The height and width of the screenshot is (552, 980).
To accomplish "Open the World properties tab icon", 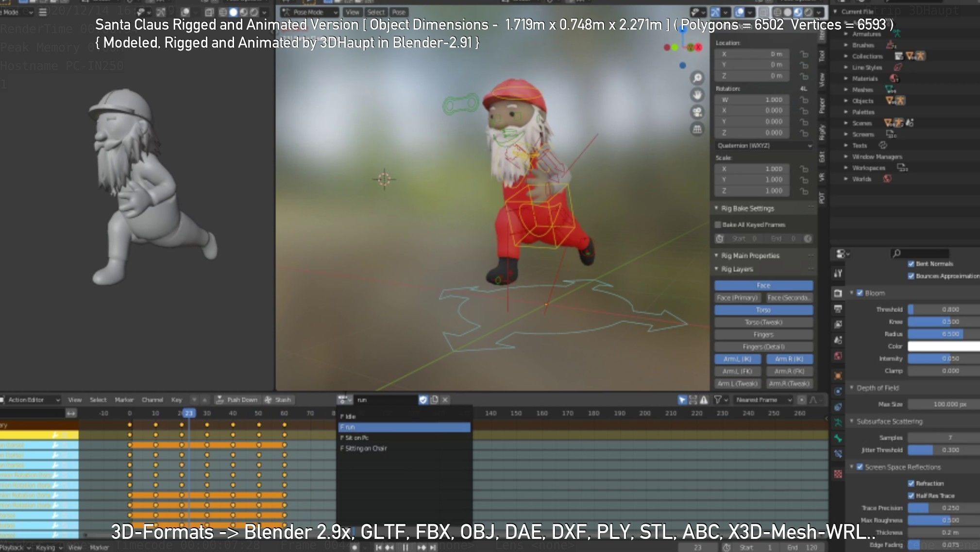I will point(838,356).
